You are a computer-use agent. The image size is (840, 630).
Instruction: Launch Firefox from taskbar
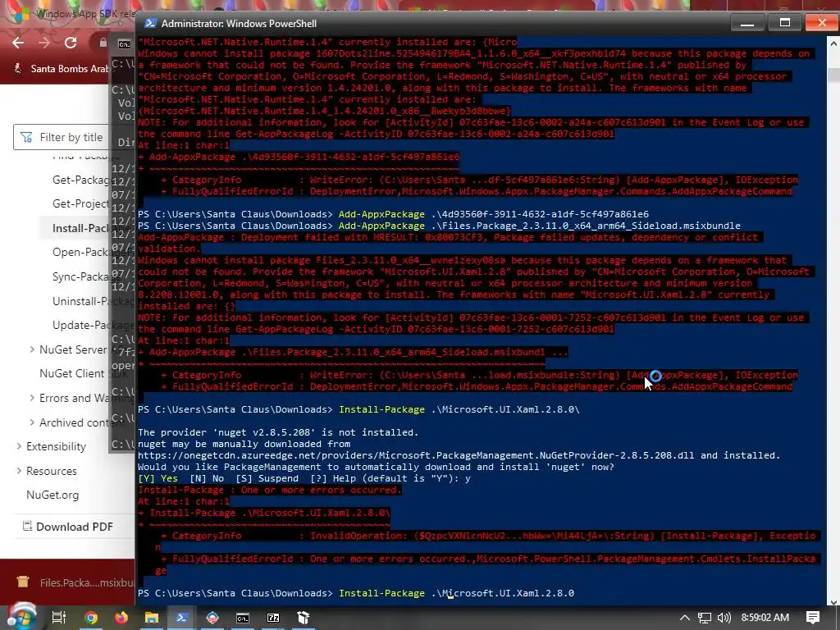click(x=121, y=618)
